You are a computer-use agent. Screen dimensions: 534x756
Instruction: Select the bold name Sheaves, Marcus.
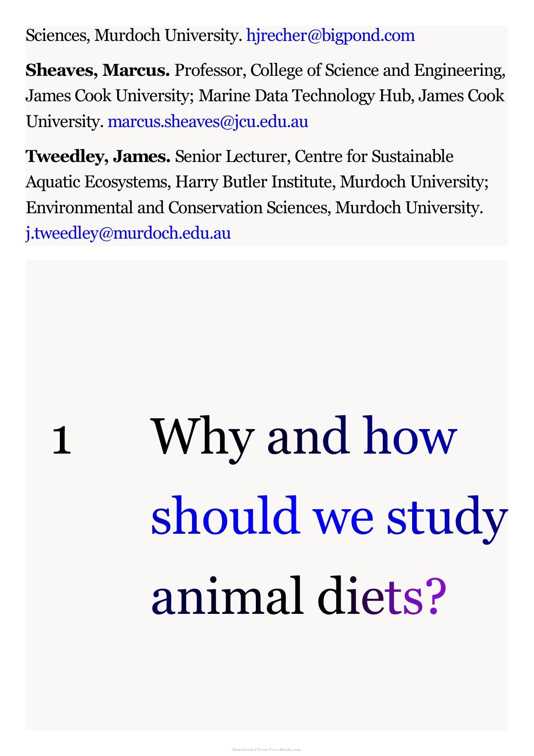tap(98, 70)
